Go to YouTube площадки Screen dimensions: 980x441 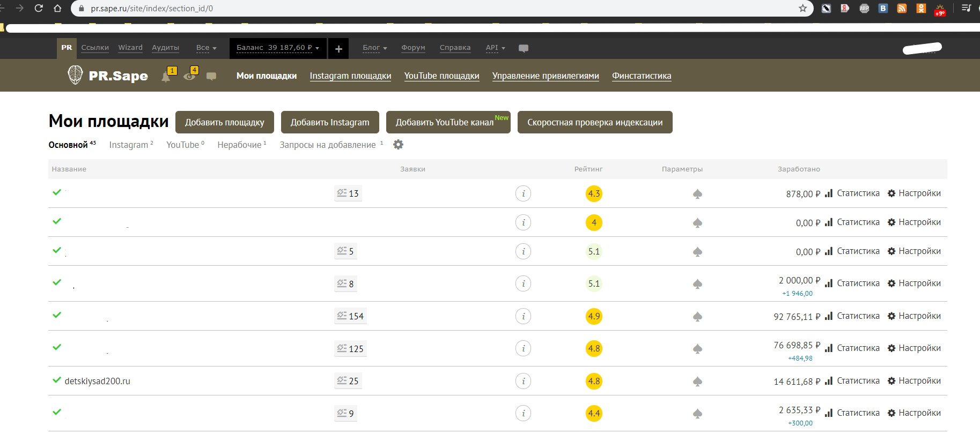tap(441, 76)
